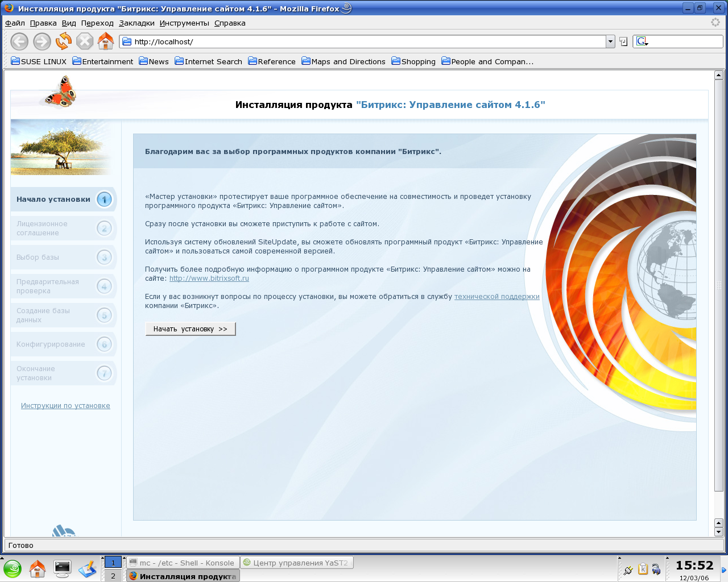Switch to Центр управления YaST2 window

coord(296,563)
